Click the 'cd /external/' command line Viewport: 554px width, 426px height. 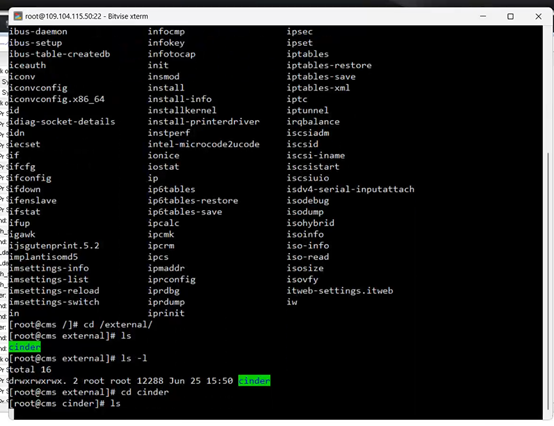click(81, 325)
